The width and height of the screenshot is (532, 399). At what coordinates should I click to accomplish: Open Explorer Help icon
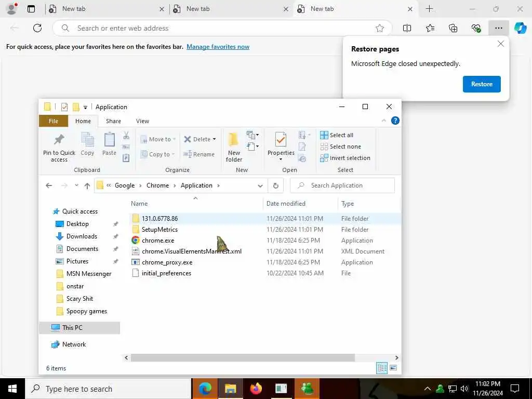pos(395,121)
